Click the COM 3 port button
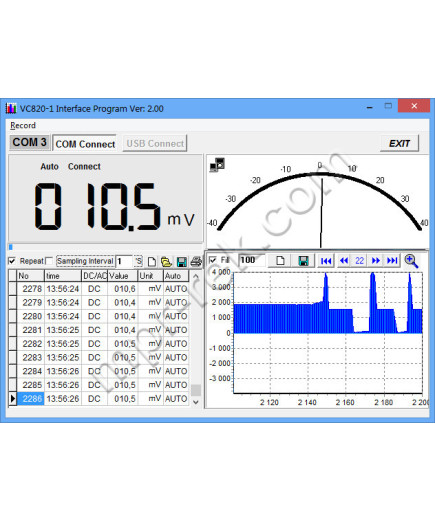The width and height of the screenshot is (435, 521). coord(29,142)
